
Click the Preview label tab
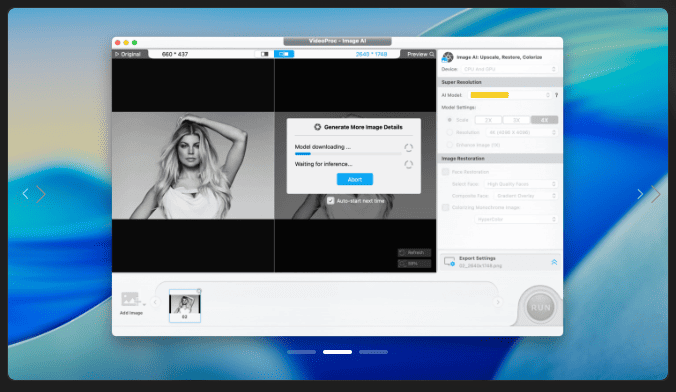pyautogui.click(x=417, y=54)
